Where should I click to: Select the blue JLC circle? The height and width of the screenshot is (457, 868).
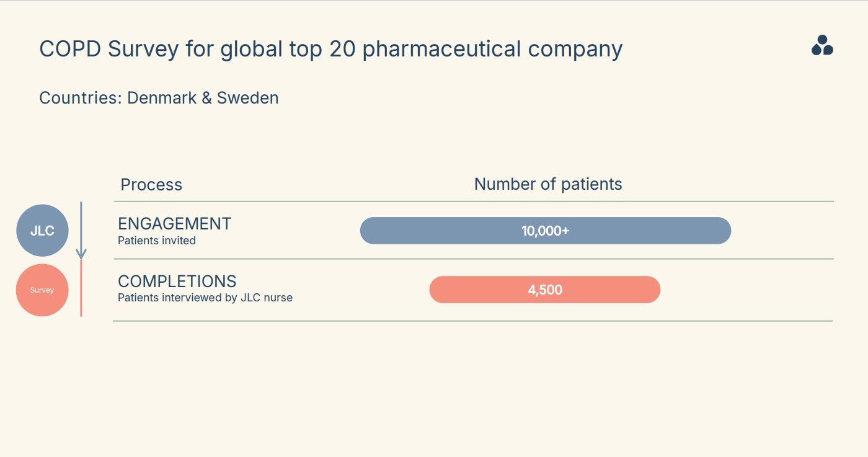pyautogui.click(x=42, y=231)
